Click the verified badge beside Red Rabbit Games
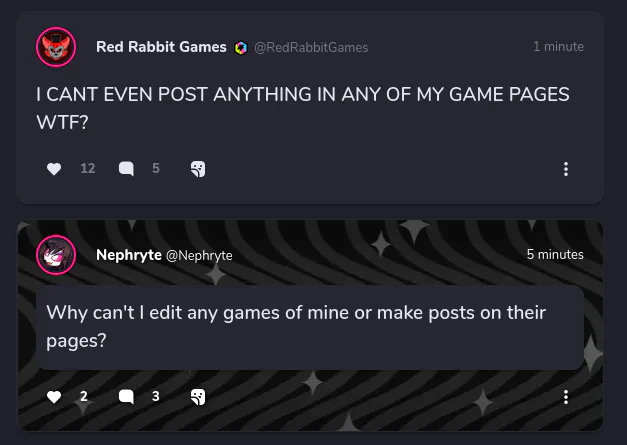Screen dimensions: 627x445 pos(241,47)
